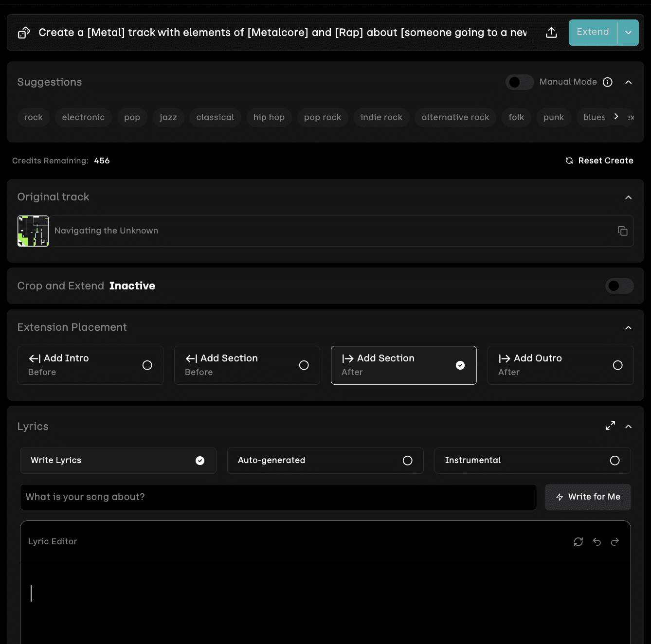Click the regenerate lyrics icon
Viewport: 651px width, 644px height.
pyautogui.click(x=578, y=542)
